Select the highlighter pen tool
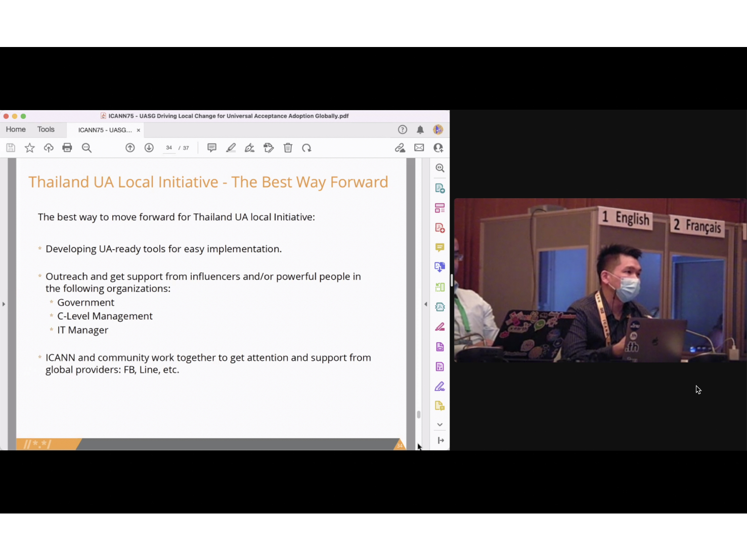The image size is (747, 560). point(231,148)
